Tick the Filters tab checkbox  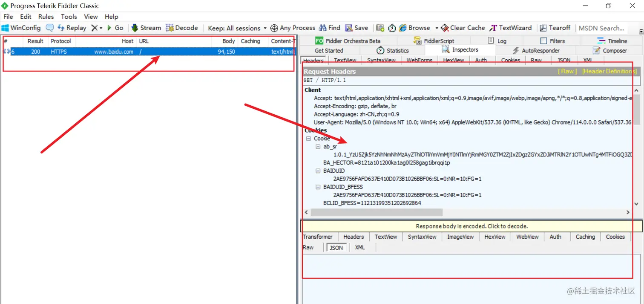(543, 41)
